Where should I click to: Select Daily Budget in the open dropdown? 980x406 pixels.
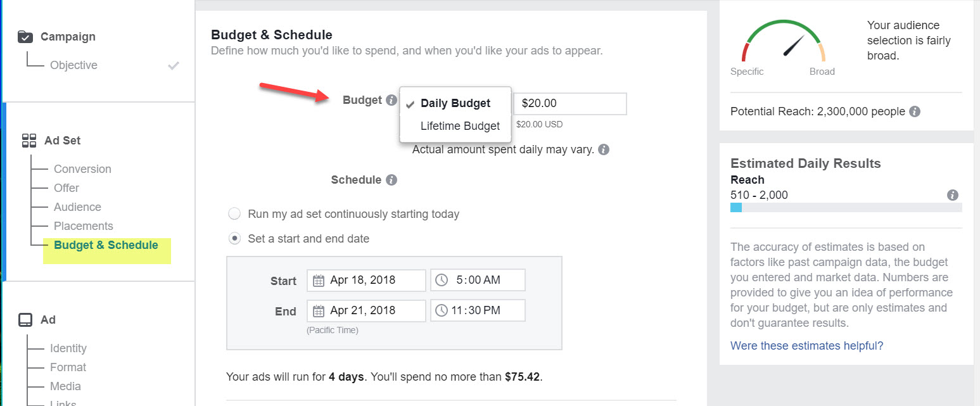455,103
